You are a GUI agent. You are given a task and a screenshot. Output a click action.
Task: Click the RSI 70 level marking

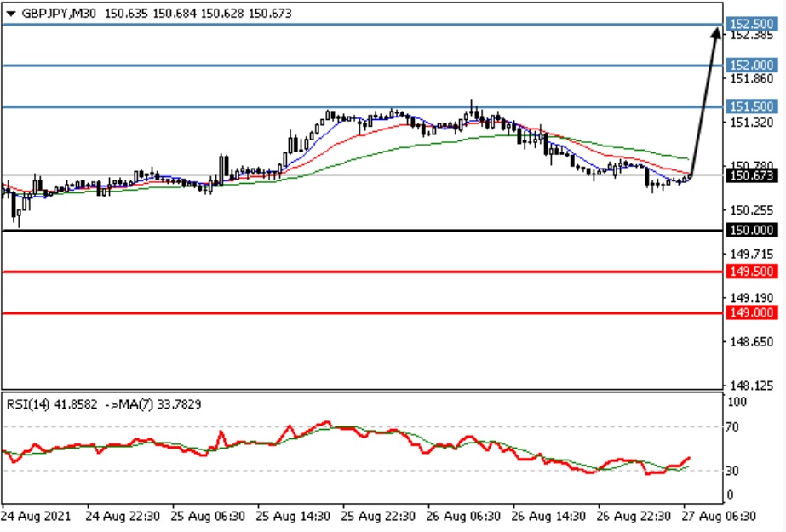pos(732,427)
